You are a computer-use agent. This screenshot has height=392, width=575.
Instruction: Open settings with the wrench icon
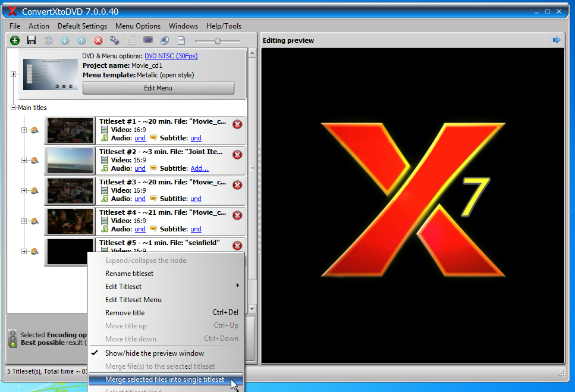tap(114, 40)
